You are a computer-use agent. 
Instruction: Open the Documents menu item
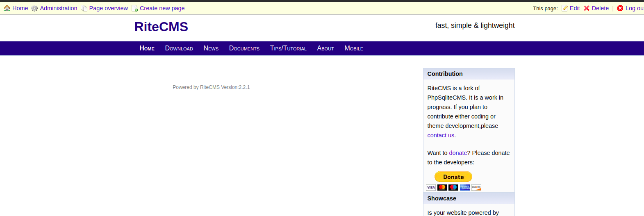pos(244,48)
